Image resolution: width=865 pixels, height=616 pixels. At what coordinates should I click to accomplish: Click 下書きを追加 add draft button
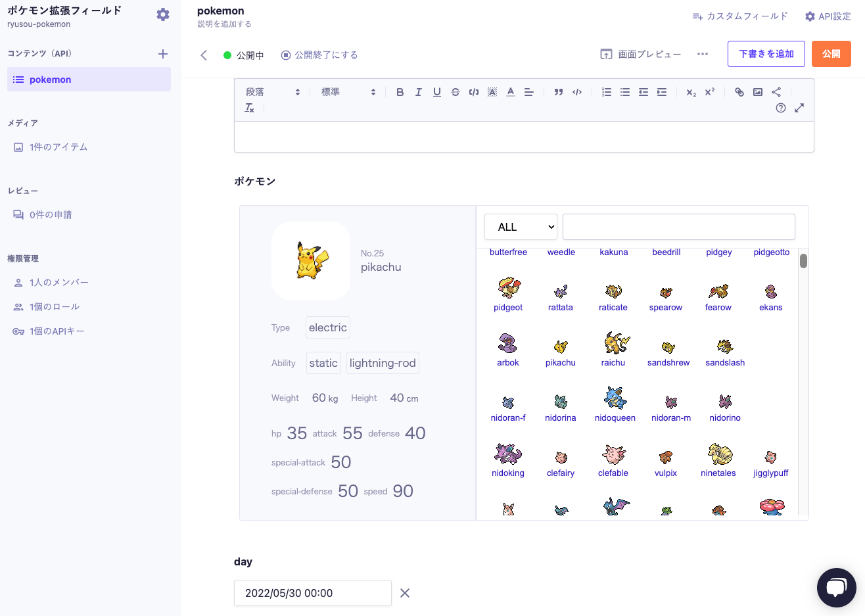point(766,54)
